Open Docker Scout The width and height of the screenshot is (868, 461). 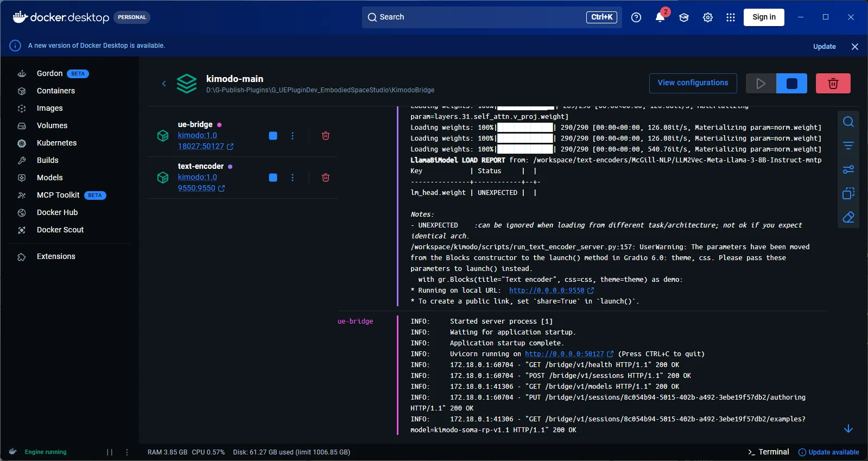tap(60, 230)
